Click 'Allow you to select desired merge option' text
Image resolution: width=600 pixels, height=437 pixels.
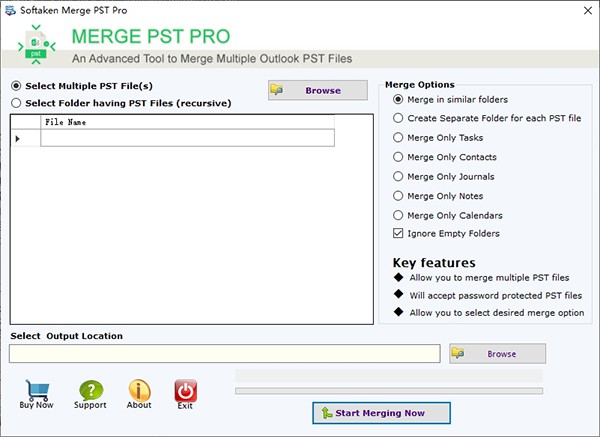coord(497,313)
